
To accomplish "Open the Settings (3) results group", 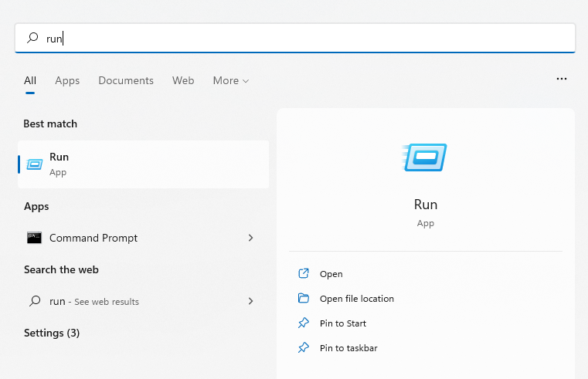I will pyautogui.click(x=52, y=333).
